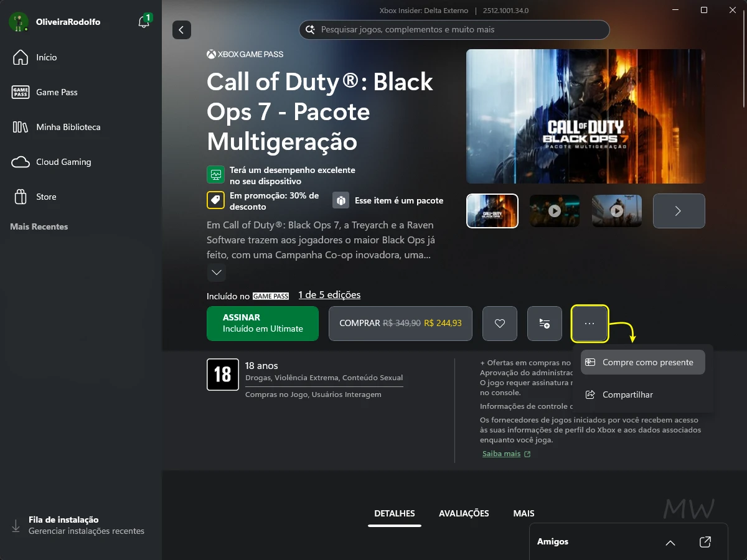Click the ASSINAR subscribe button

262,324
